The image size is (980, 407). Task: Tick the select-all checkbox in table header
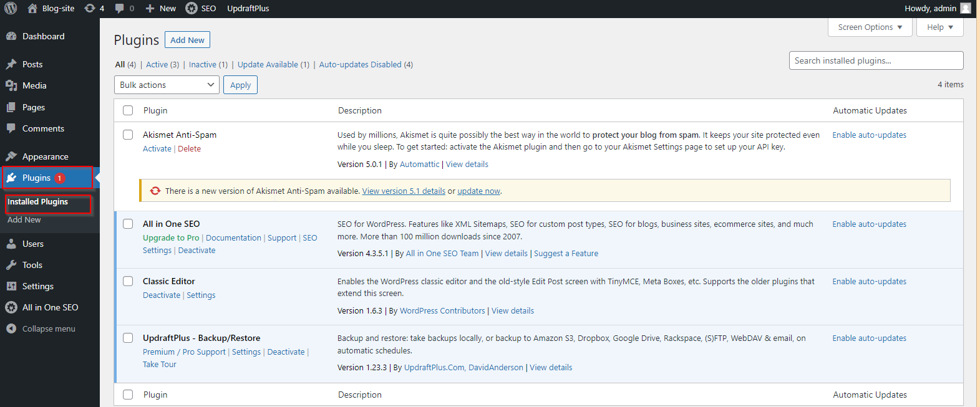click(x=128, y=110)
